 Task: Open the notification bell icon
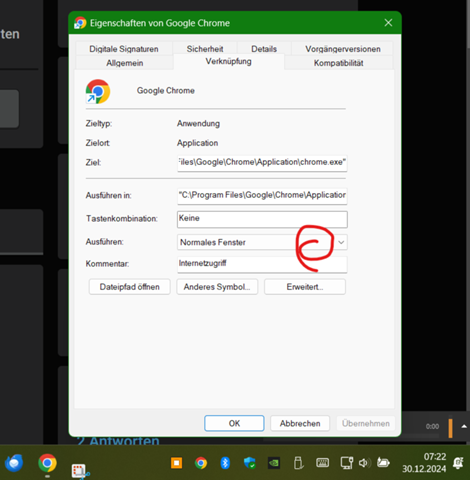458,463
